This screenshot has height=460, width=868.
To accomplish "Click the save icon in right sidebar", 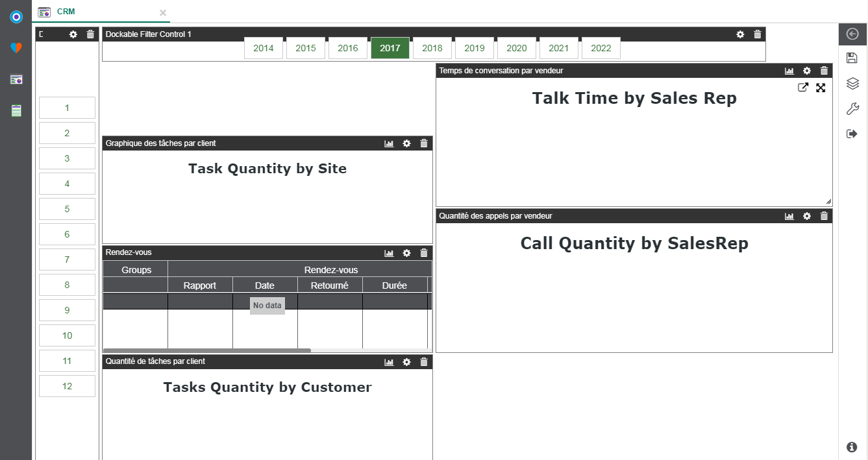I will pos(852,58).
